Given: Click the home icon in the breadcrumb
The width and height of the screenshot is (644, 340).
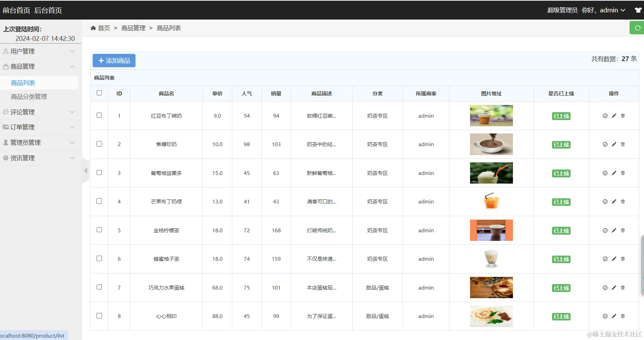Looking at the screenshot, I should click(93, 28).
